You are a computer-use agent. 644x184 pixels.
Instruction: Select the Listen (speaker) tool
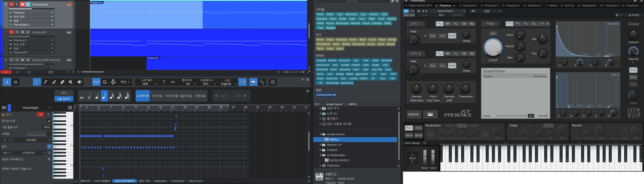tap(79, 82)
